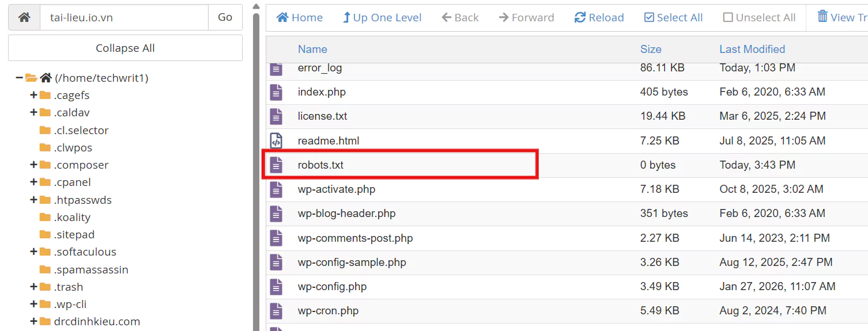Screen dimensions: 868x331
Task: Collapse the /home/techwrit1 root folder
Action: tap(20, 78)
